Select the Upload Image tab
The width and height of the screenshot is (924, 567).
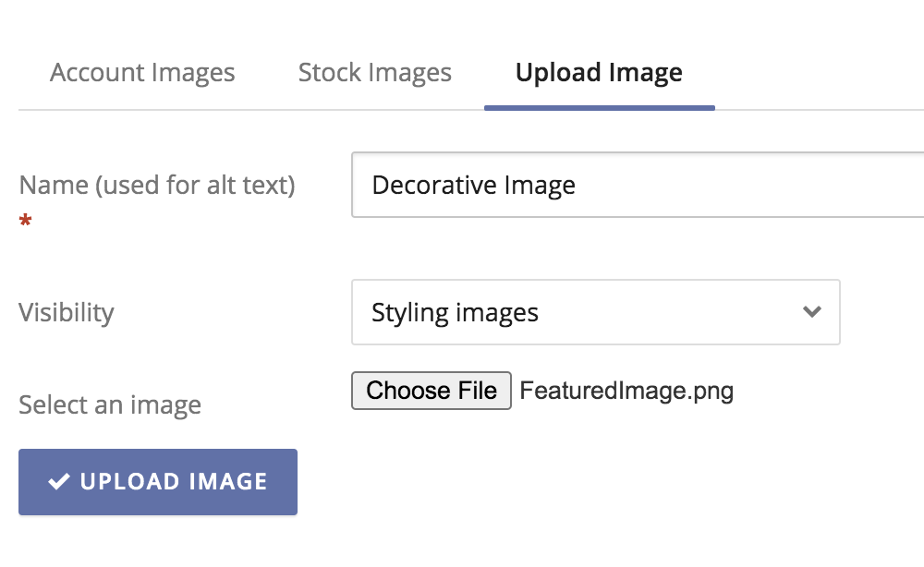pyautogui.click(x=600, y=72)
